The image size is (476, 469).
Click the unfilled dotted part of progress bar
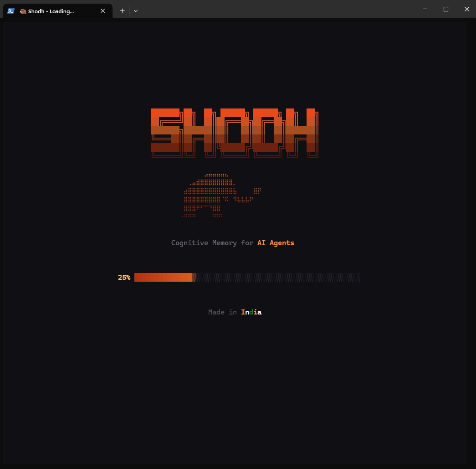pyautogui.click(x=278, y=277)
